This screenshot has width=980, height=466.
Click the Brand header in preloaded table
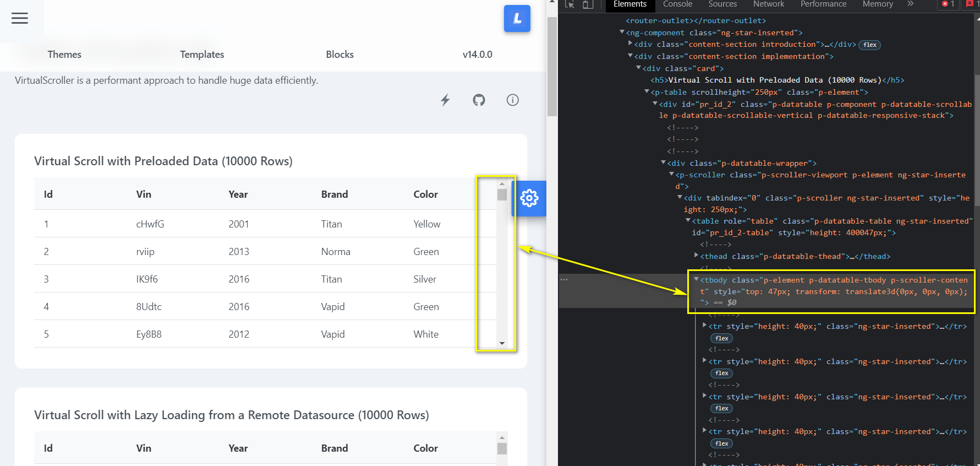335,194
